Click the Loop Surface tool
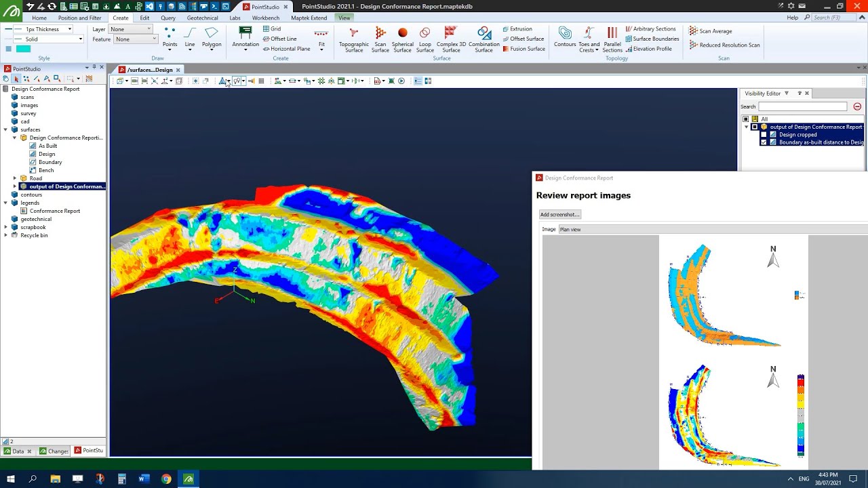The height and width of the screenshot is (488, 868). tap(425, 39)
